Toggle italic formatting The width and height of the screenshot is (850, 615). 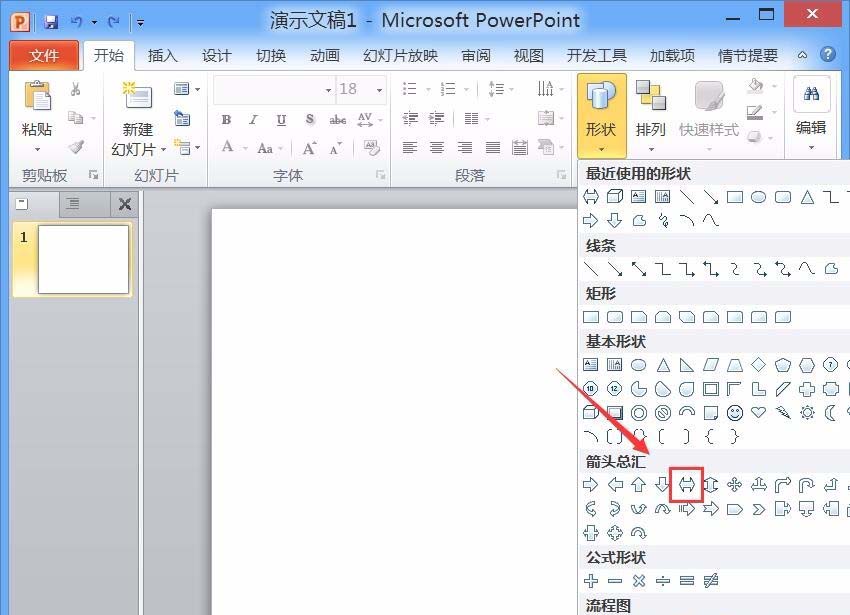tap(254, 120)
